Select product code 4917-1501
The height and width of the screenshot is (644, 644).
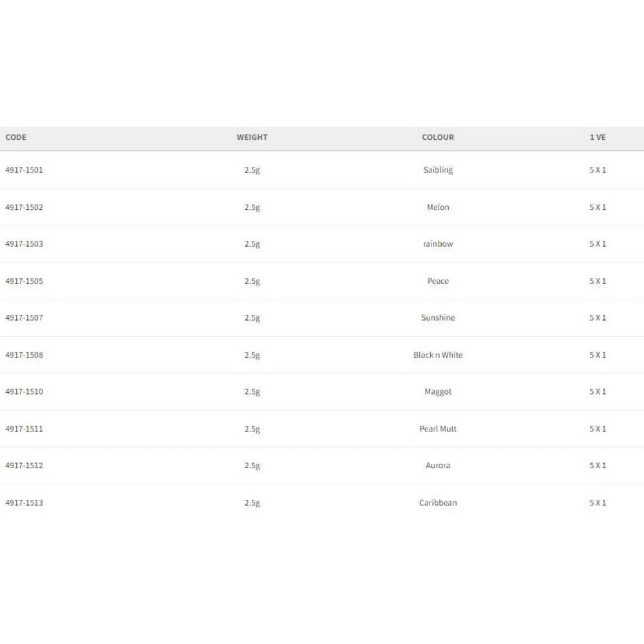24,170
